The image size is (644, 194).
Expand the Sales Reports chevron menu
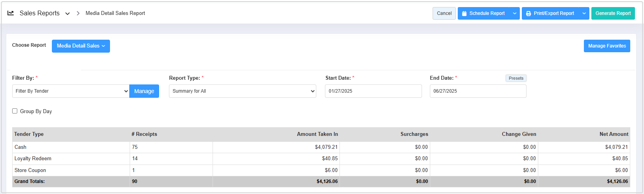point(68,13)
